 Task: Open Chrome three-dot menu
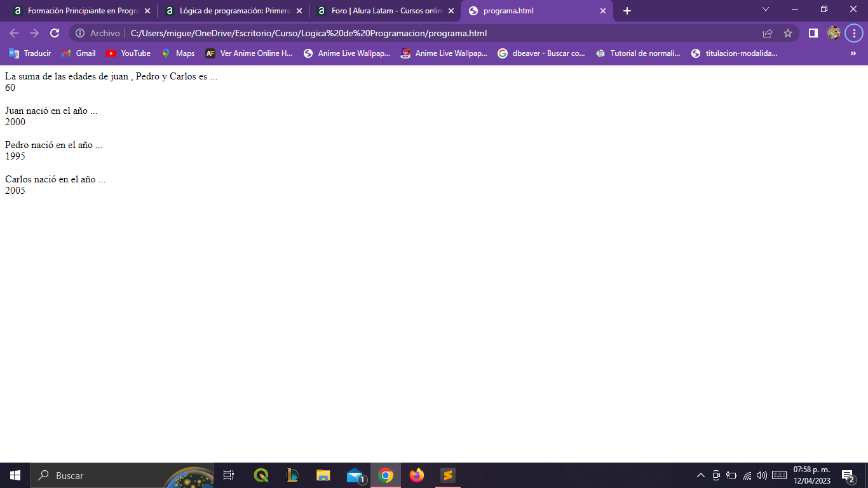[x=853, y=33]
